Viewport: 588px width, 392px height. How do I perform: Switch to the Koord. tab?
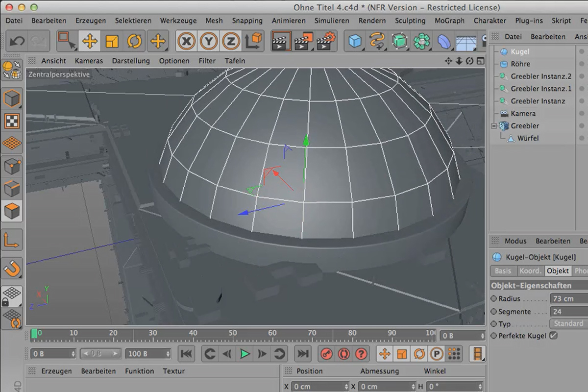(x=530, y=270)
